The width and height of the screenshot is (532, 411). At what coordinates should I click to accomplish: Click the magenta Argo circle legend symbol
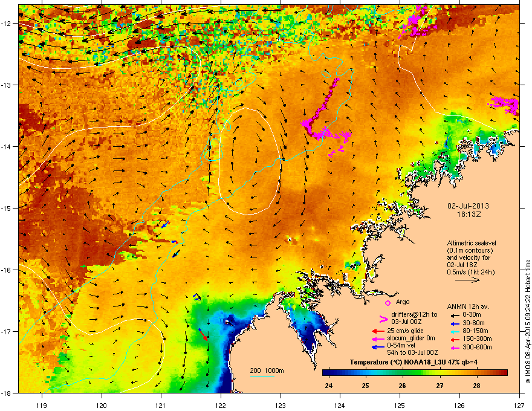click(388, 303)
